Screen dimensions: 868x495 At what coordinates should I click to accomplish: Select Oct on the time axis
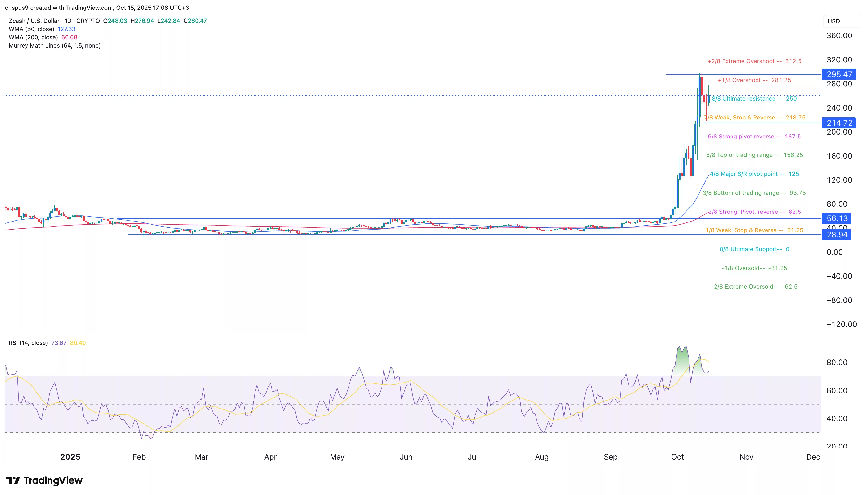point(677,457)
